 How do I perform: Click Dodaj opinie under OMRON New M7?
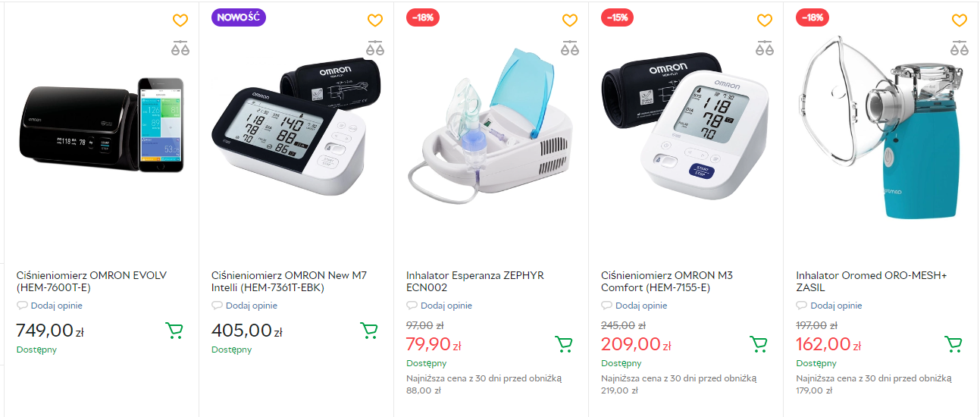point(244,306)
